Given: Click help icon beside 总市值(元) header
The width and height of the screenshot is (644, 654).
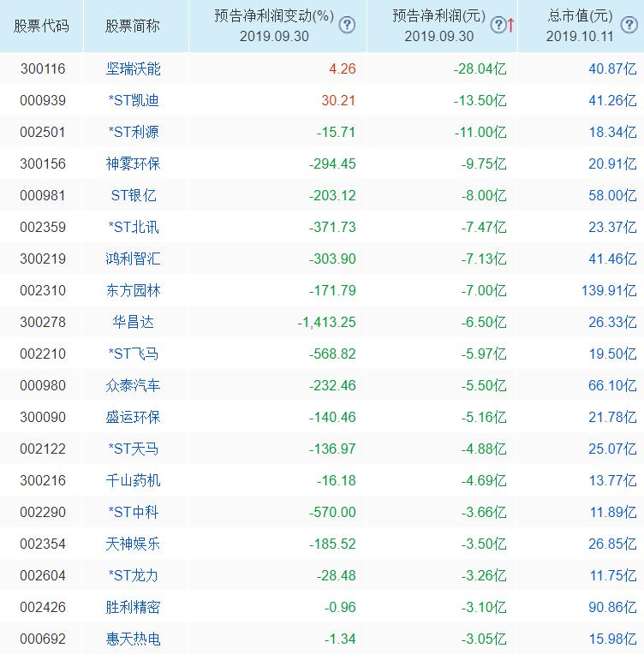Looking at the screenshot, I should [x=629, y=25].
